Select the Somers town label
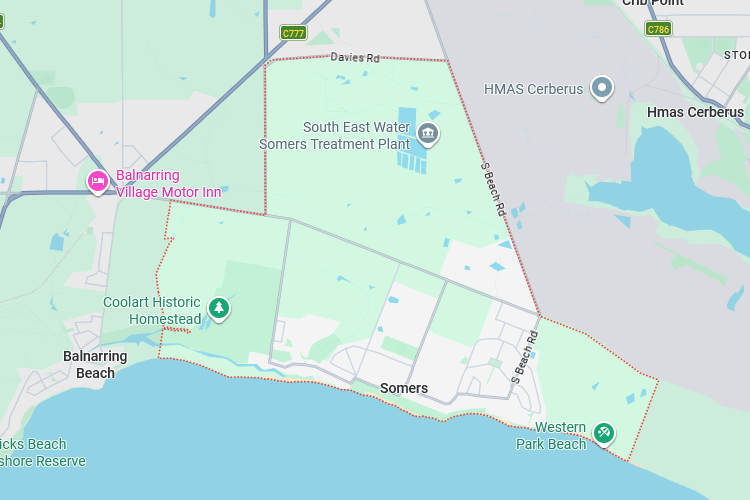Viewport: 750px width, 500px height. pyautogui.click(x=404, y=388)
